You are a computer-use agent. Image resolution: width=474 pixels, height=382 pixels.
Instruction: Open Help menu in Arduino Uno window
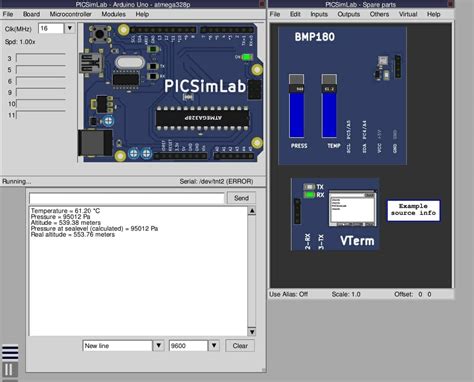point(142,14)
